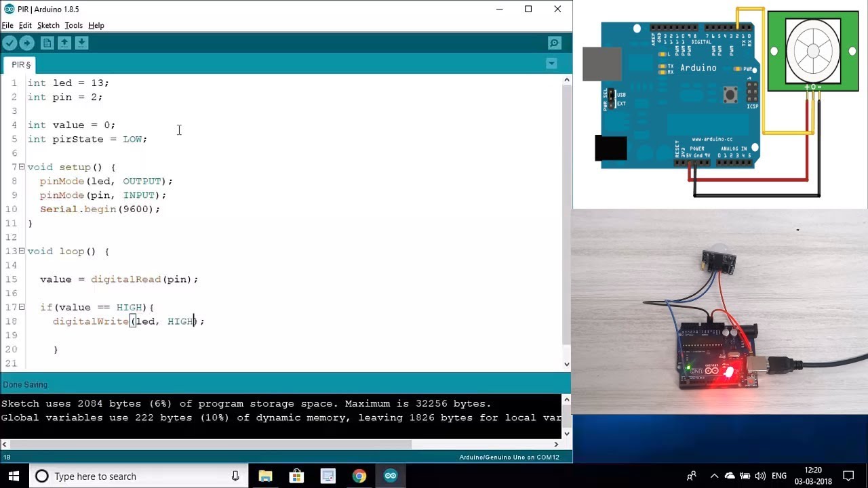Screen dimensions: 868x488
Task: Click on "int pirState = LOW;" line
Action: point(87,139)
